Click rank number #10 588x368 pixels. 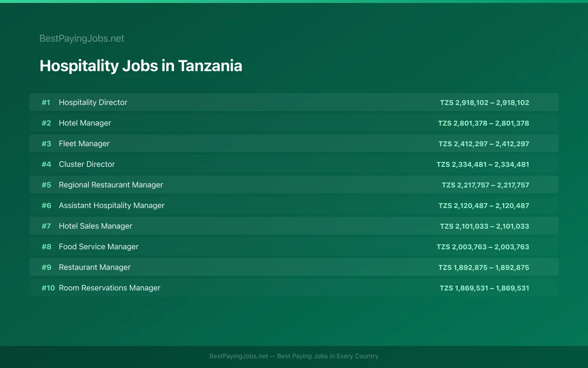48,288
